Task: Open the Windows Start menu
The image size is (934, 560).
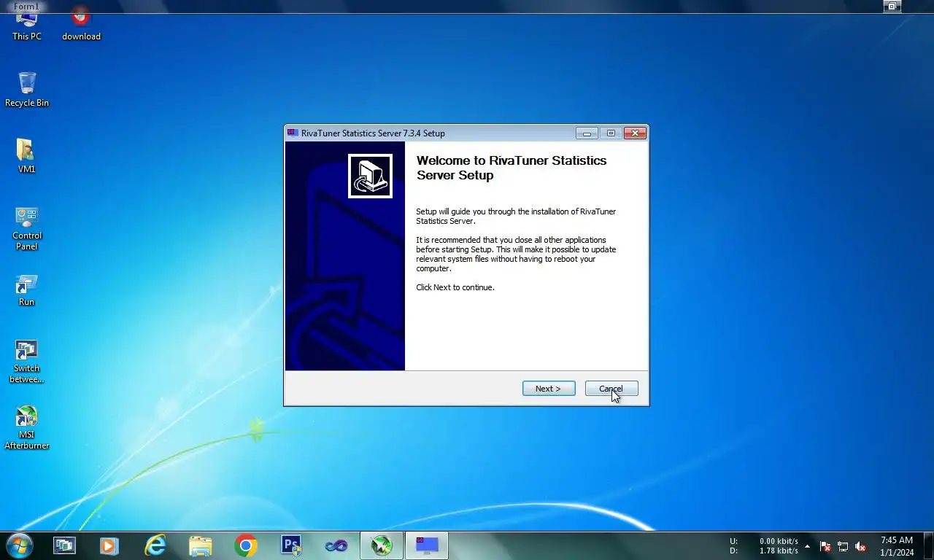Action: pyautogui.click(x=19, y=545)
